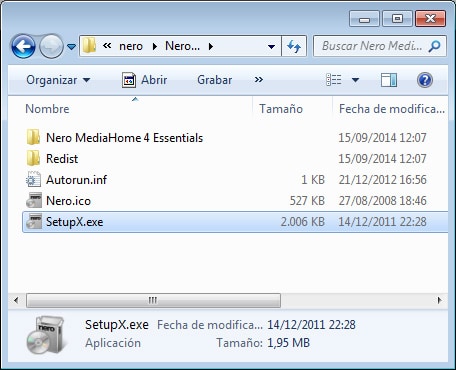Screen dimensions: 456x370
Task: Select the 'Nero...' breadcrumb segment
Action: tap(182, 46)
